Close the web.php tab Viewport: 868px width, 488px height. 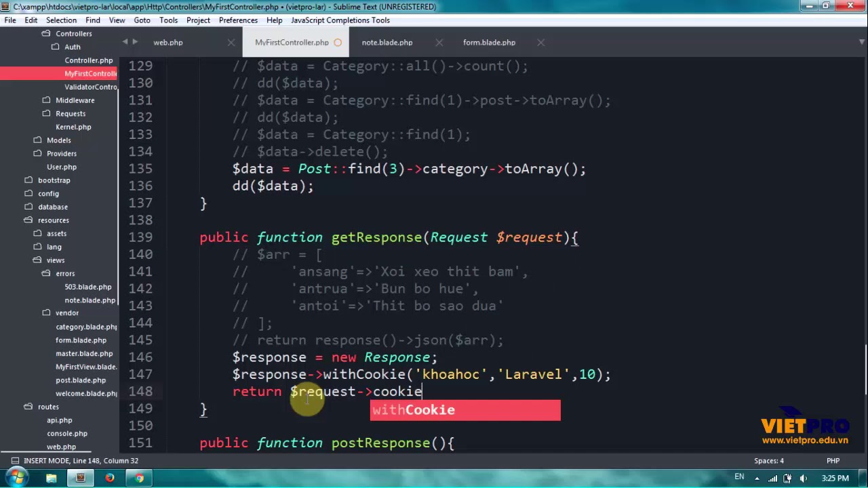pos(231,43)
